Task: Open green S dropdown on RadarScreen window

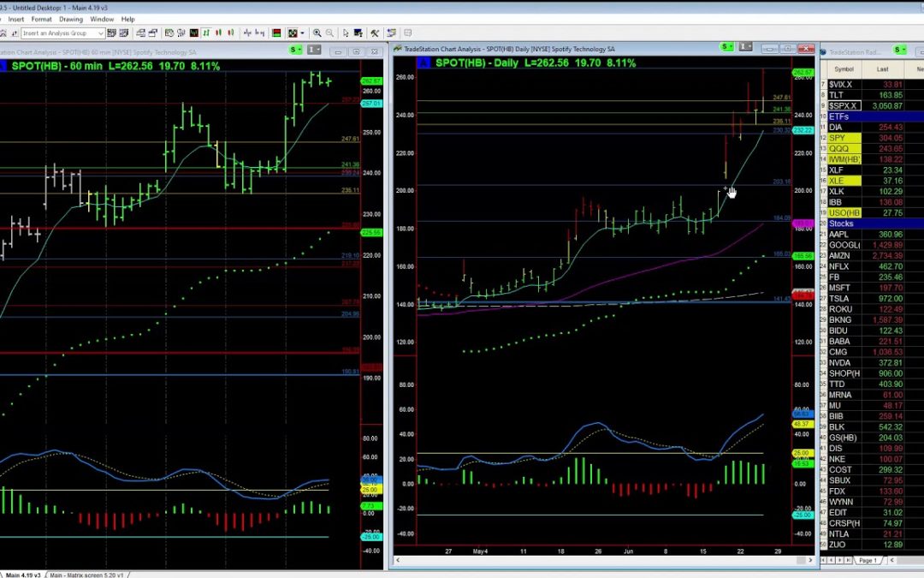Action: click(x=900, y=50)
